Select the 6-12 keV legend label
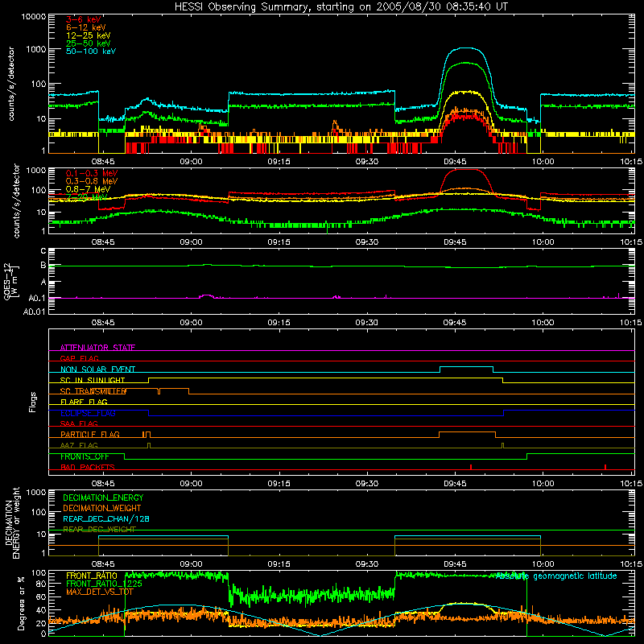This screenshot has width=644, height=644. [86, 27]
